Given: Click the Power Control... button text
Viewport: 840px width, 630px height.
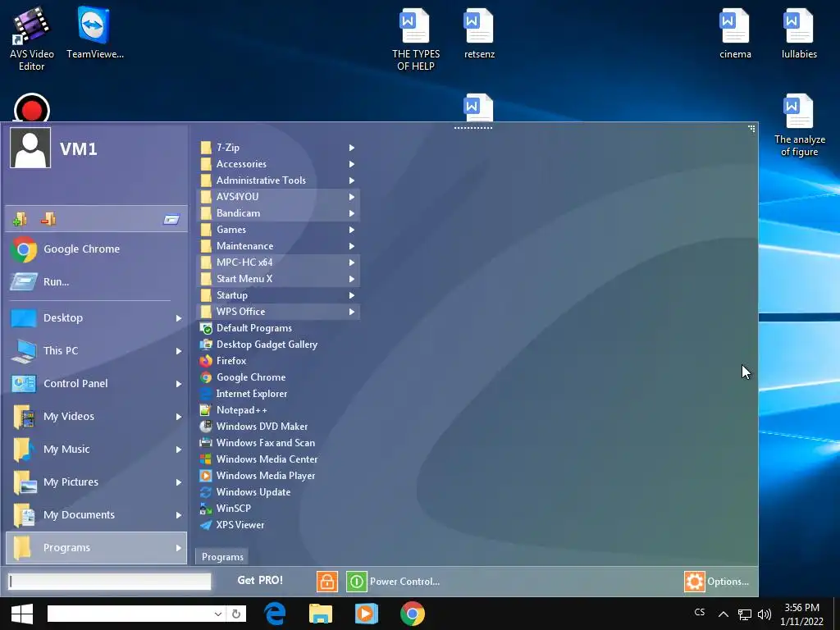Looking at the screenshot, I should click(404, 582).
